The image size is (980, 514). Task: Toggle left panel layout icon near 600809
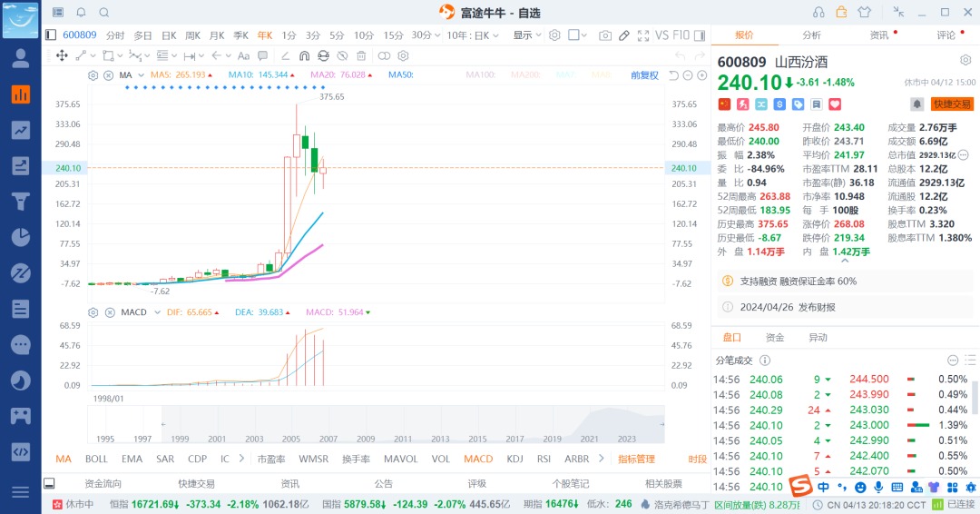pyautogui.click(x=51, y=35)
